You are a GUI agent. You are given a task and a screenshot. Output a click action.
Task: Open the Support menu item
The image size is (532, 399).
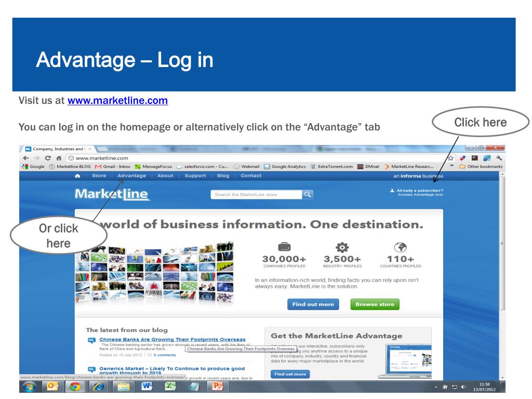[x=195, y=176]
